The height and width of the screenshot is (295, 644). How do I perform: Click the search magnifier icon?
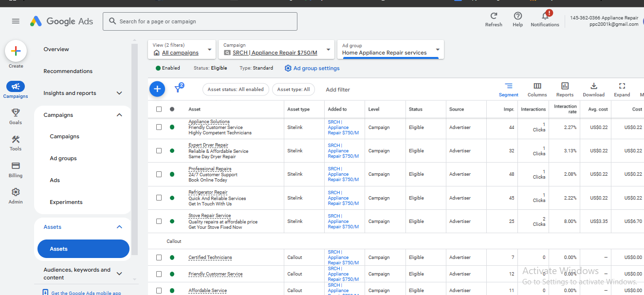[112, 21]
